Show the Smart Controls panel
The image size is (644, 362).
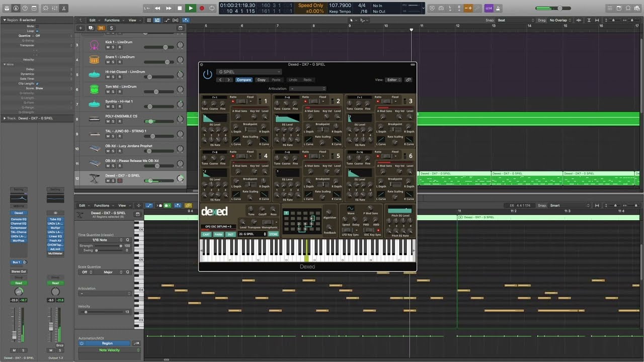(45, 8)
